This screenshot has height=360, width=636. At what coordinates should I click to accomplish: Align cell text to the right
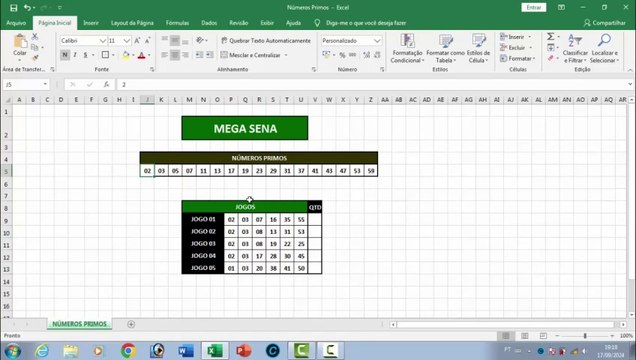pyautogui.click(x=185, y=55)
